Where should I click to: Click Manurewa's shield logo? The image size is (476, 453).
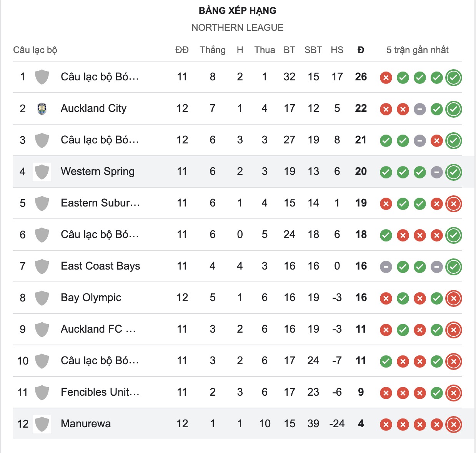[42, 424]
